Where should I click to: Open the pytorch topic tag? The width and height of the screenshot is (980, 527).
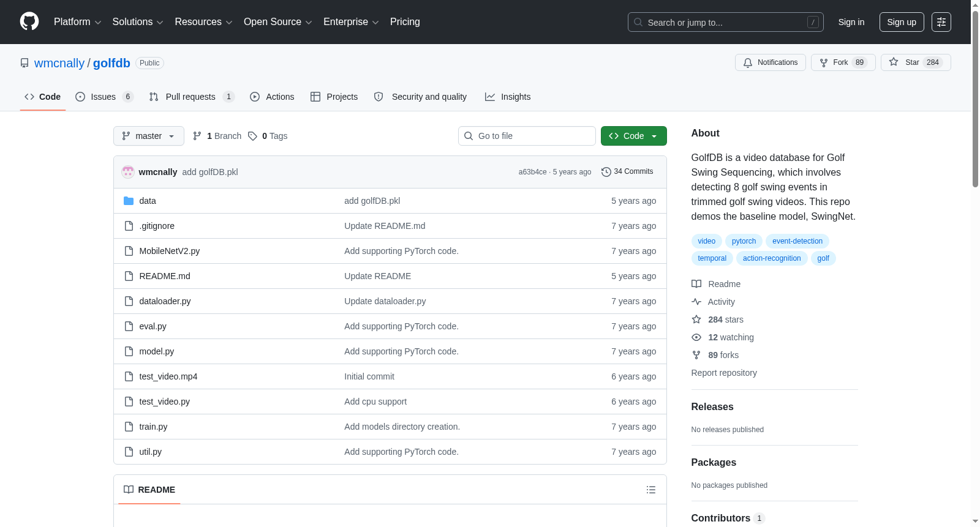(x=744, y=241)
